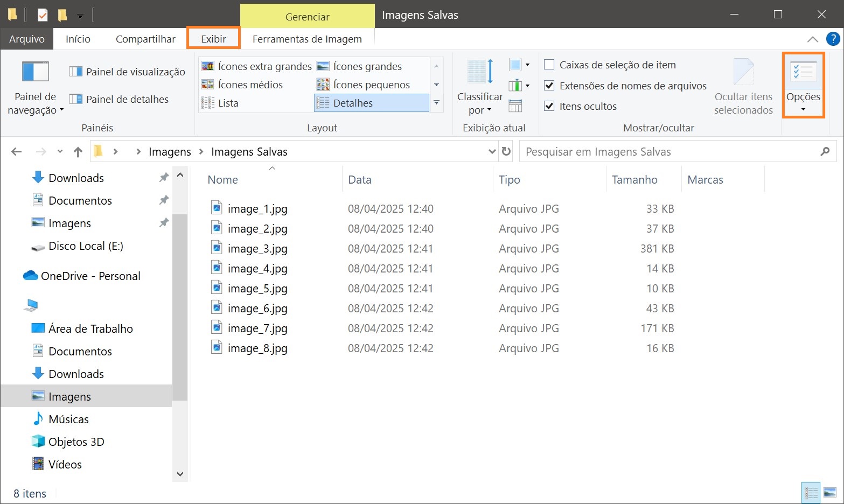This screenshot has width=844, height=504.
Task: Open pinned Documentos in quick access
Action: pyautogui.click(x=80, y=200)
